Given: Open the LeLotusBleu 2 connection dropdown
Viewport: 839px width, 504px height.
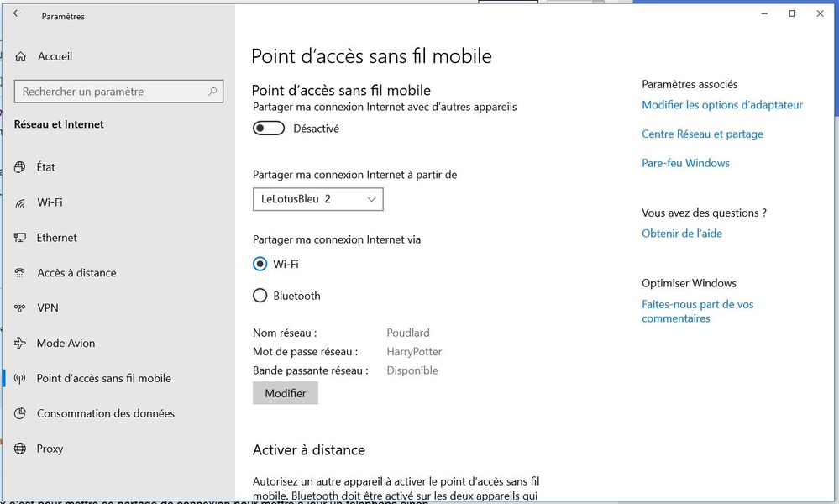Looking at the screenshot, I should pyautogui.click(x=317, y=199).
